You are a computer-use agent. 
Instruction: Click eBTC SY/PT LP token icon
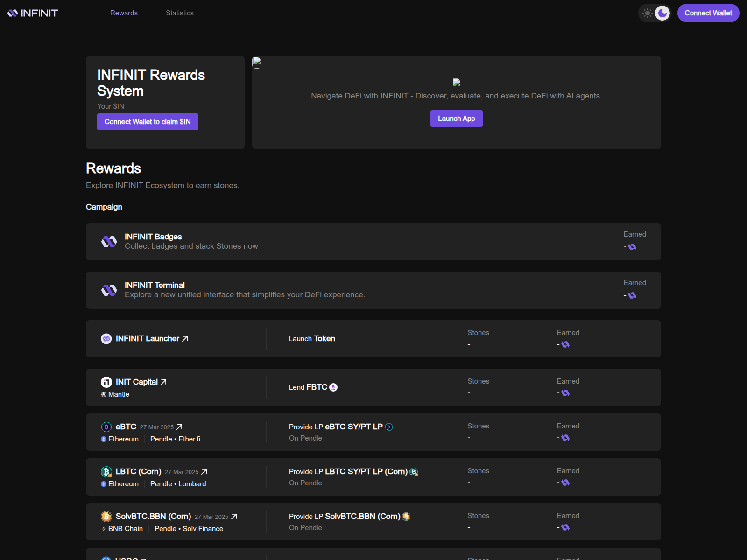(389, 427)
